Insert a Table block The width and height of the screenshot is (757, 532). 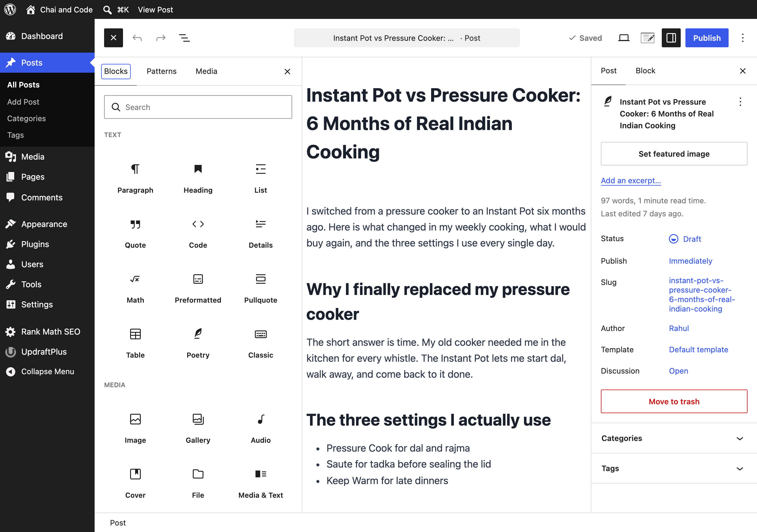point(135,343)
